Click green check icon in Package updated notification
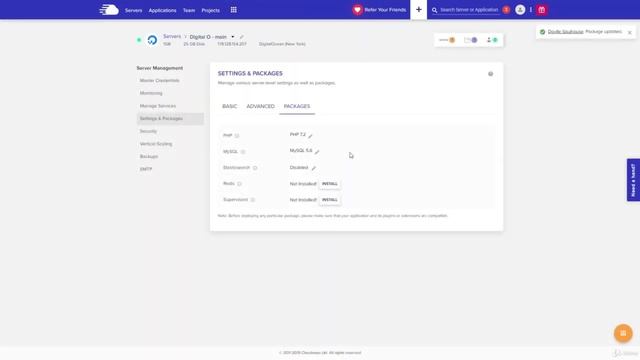 [x=542, y=32]
